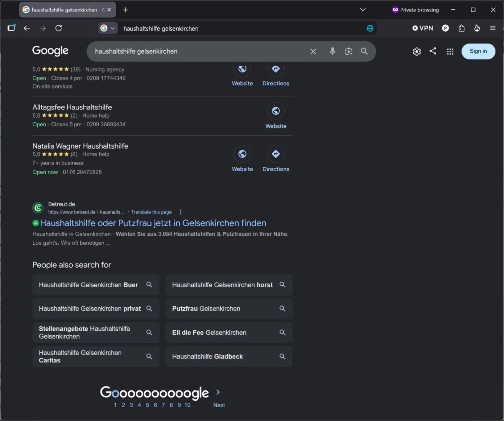The image size is (504, 421).
Task: Start voice search with the microphone icon
Action: (333, 51)
